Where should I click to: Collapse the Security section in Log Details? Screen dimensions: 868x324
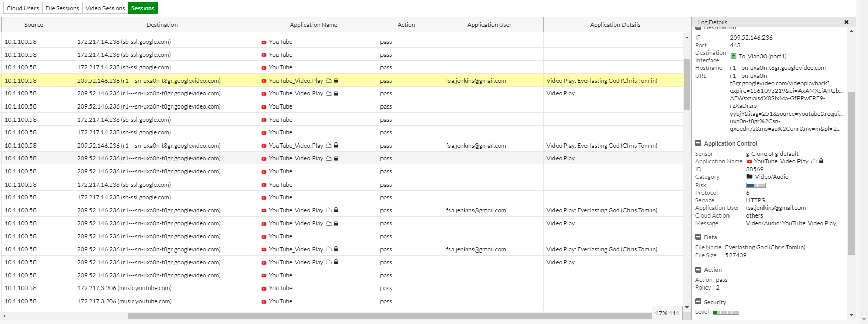[698, 302]
